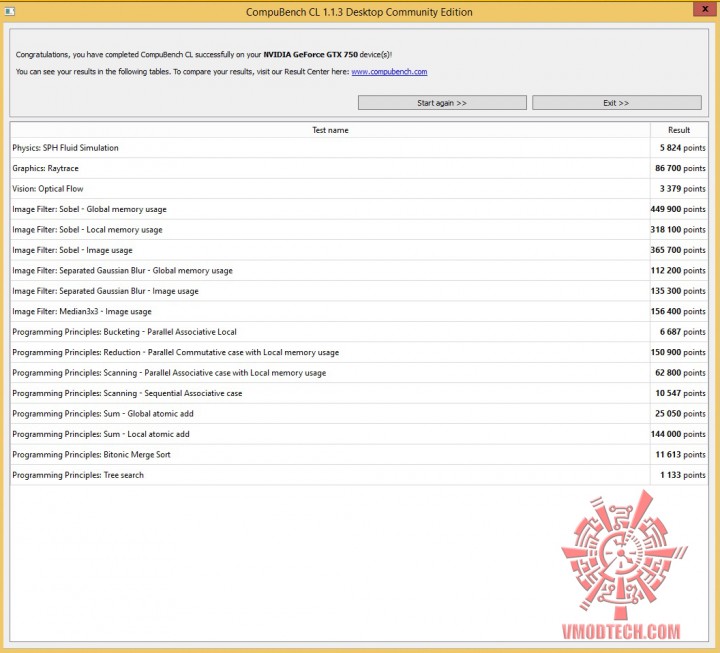The height and width of the screenshot is (653, 720).
Task: Click the 365 700 points result
Action: click(x=678, y=250)
